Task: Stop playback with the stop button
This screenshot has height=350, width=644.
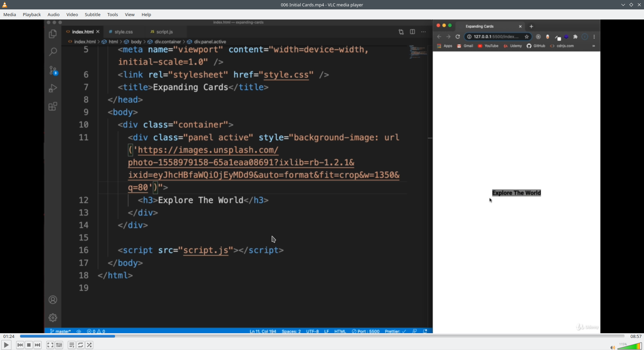Action: [x=29, y=345]
